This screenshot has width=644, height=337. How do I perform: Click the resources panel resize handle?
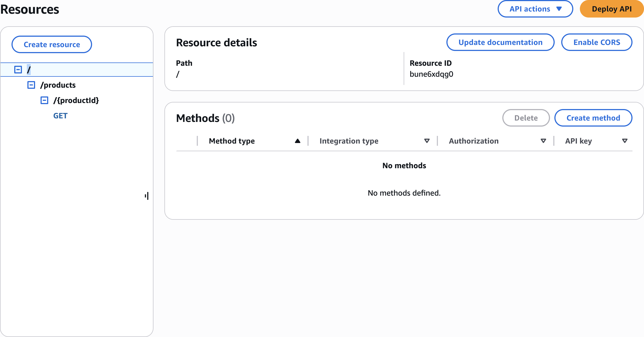coord(147,196)
